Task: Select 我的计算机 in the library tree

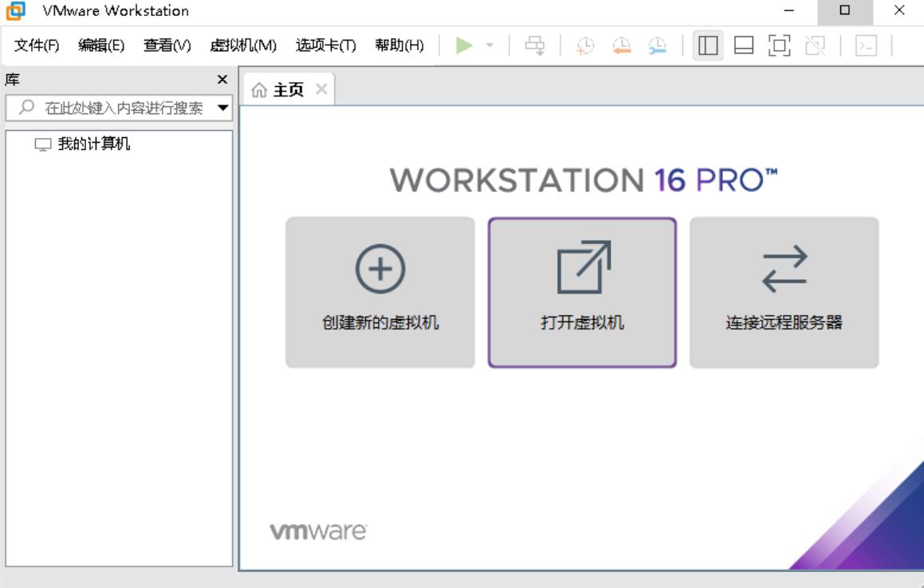Action: coord(82,144)
